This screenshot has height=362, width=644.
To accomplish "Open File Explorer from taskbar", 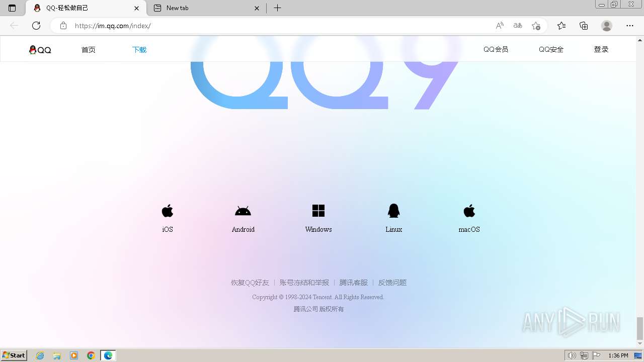I will coord(57,355).
